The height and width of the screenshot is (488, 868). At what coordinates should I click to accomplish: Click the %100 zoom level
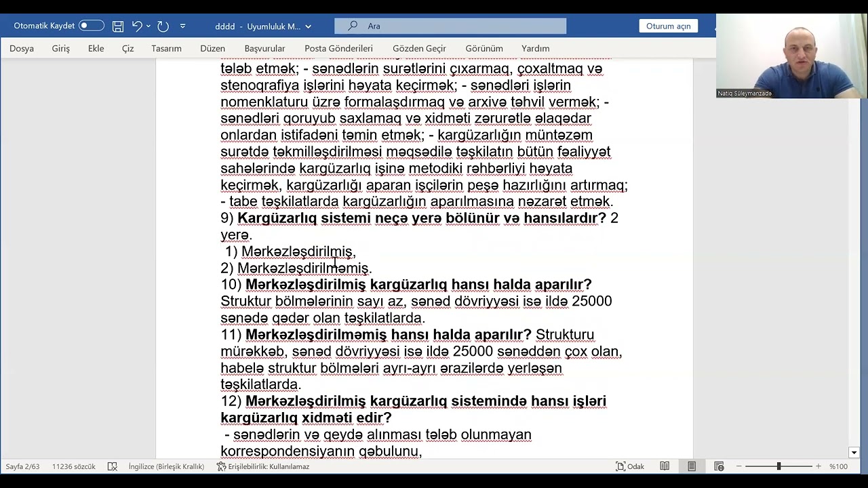point(839,466)
